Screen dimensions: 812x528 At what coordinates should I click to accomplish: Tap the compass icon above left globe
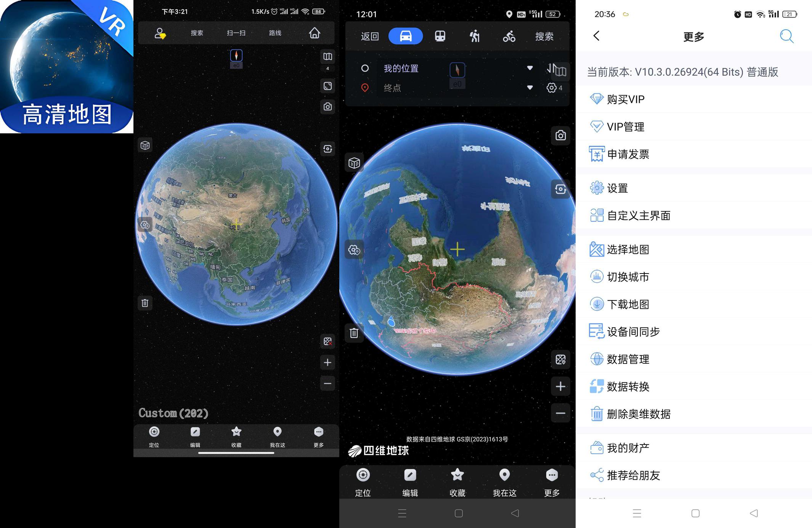click(x=236, y=56)
